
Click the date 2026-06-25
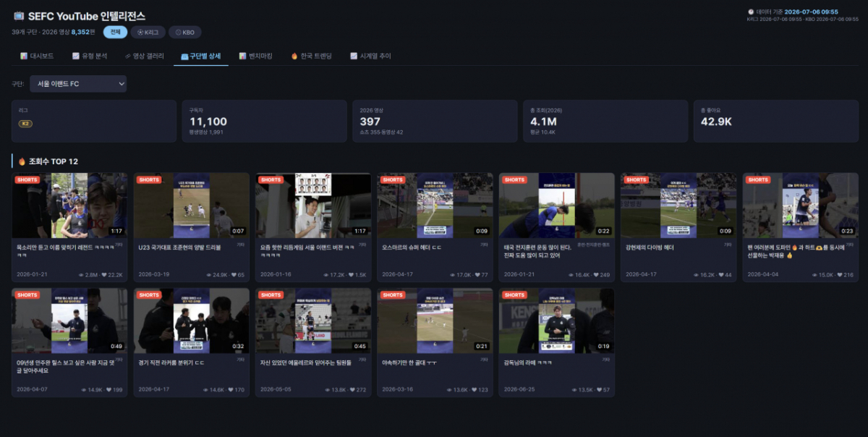click(x=519, y=391)
